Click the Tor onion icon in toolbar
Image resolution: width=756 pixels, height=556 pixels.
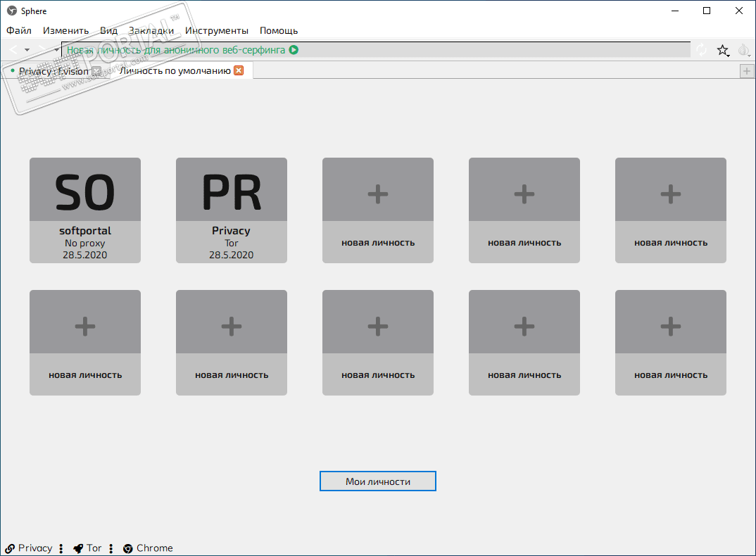pyautogui.click(x=744, y=50)
